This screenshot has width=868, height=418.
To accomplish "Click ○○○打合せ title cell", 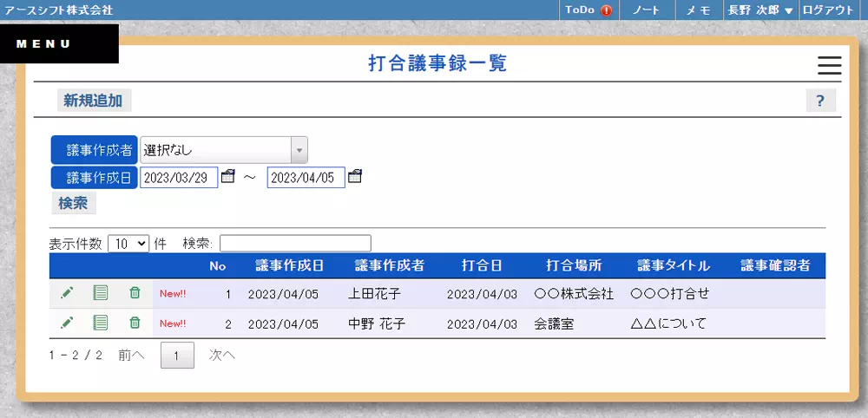I will (x=670, y=294).
